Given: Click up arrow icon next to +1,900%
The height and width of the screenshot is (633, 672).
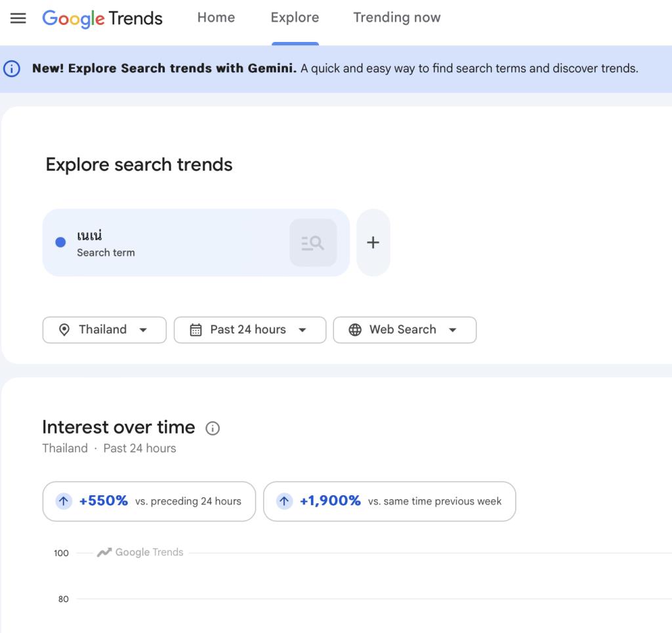Looking at the screenshot, I should pyautogui.click(x=284, y=501).
